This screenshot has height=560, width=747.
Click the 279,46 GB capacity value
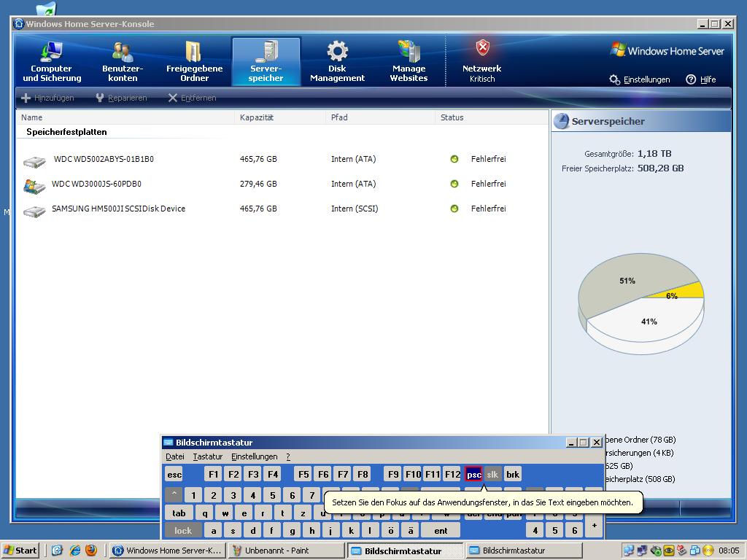(258, 184)
